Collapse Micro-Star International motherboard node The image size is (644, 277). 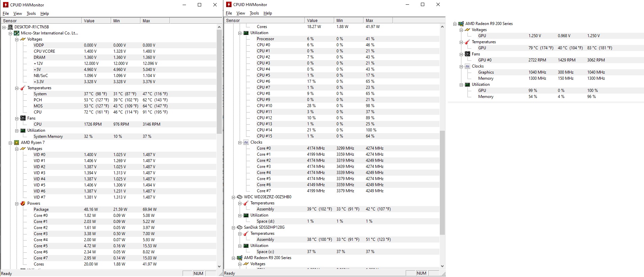[x=10, y=33]
